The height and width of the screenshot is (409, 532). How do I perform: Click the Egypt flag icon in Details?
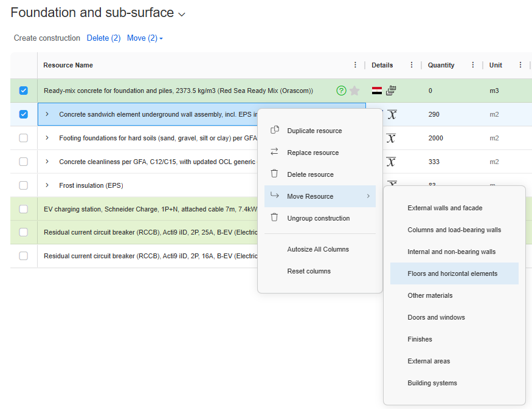point(377,91)
